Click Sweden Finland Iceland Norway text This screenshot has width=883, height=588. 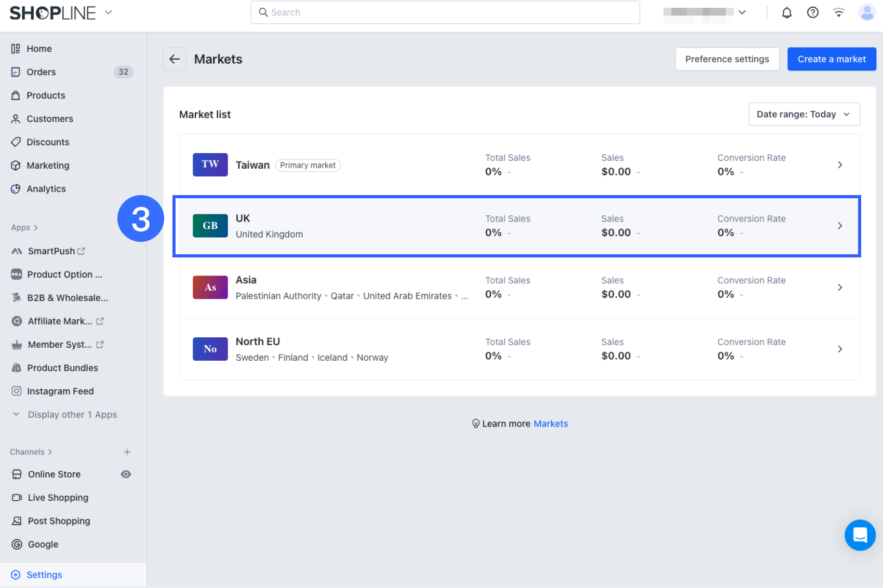tap(312, 358)
